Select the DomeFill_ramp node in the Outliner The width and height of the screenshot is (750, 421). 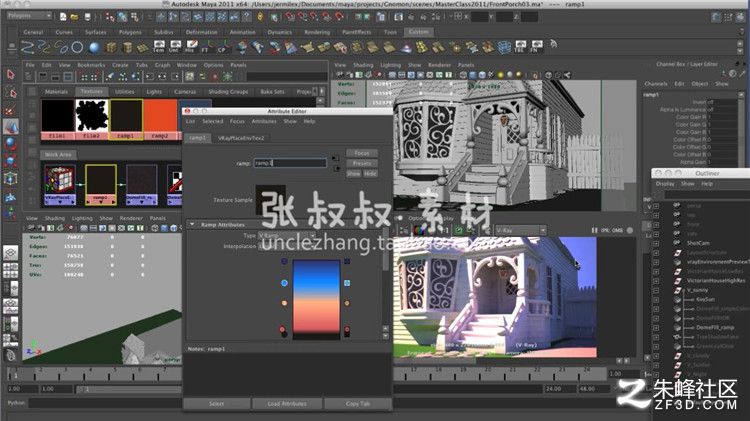(x=715, y=328)
